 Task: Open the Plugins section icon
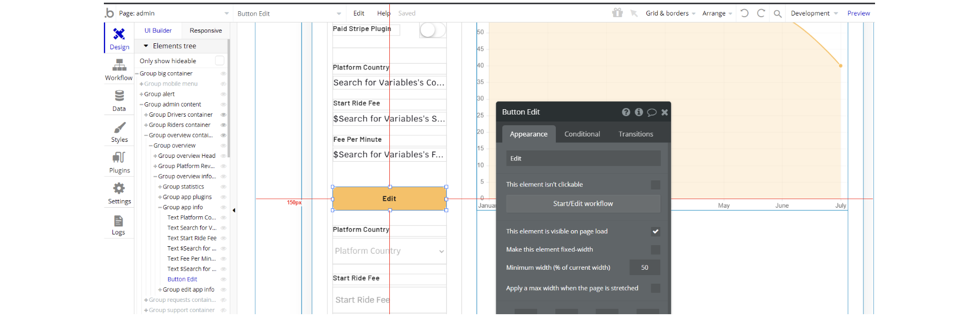click(119, 162)
